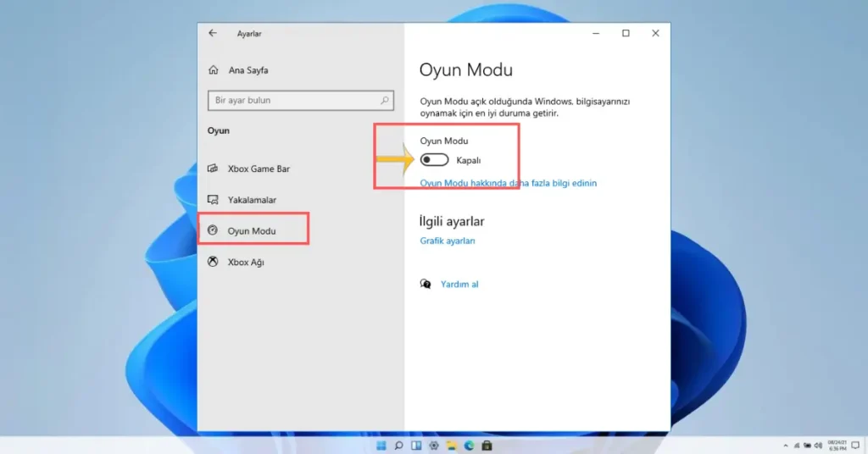Click the magnifier icon in settings search box
The width and height of the screenshot is (868, 454).
[x=385, y=100]
